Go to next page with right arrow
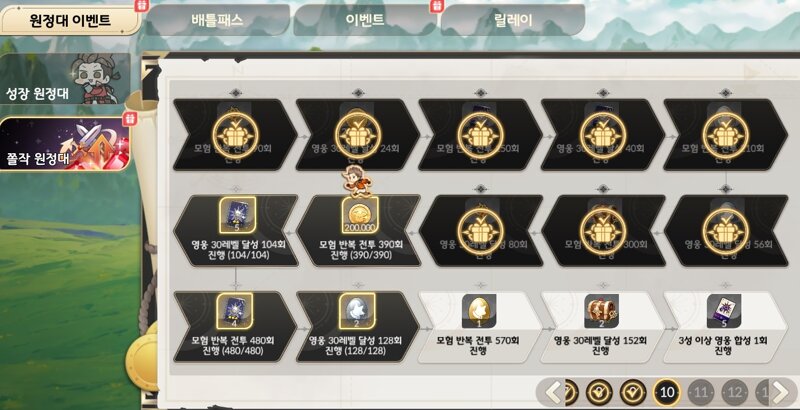Image resolution: width=800 pixels, height=410 pixels. [x=780, y=393]
